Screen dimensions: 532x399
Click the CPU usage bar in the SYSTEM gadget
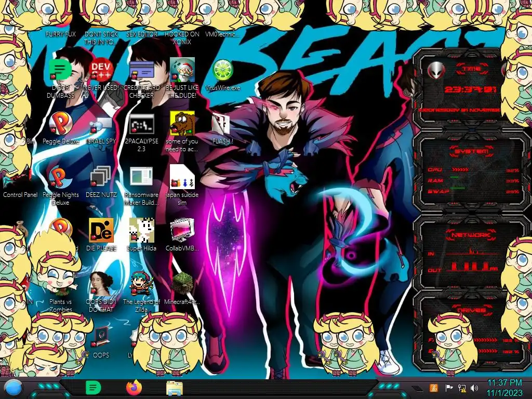(460, 169)
